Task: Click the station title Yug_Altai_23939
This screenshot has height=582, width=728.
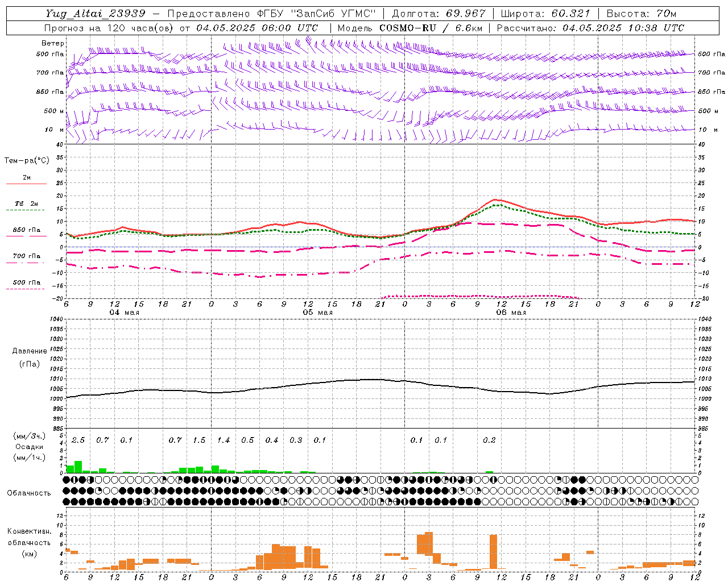Action: [96, 14]
